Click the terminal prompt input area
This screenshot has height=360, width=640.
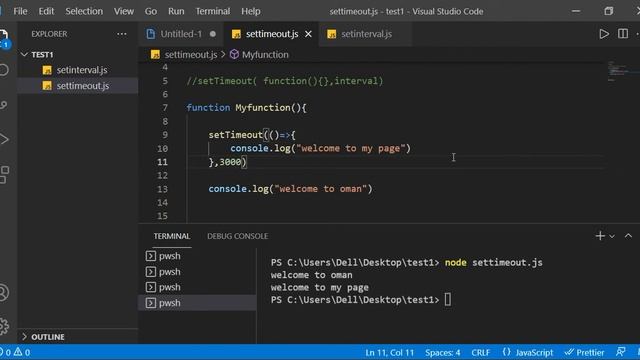[x=448, y=300]
